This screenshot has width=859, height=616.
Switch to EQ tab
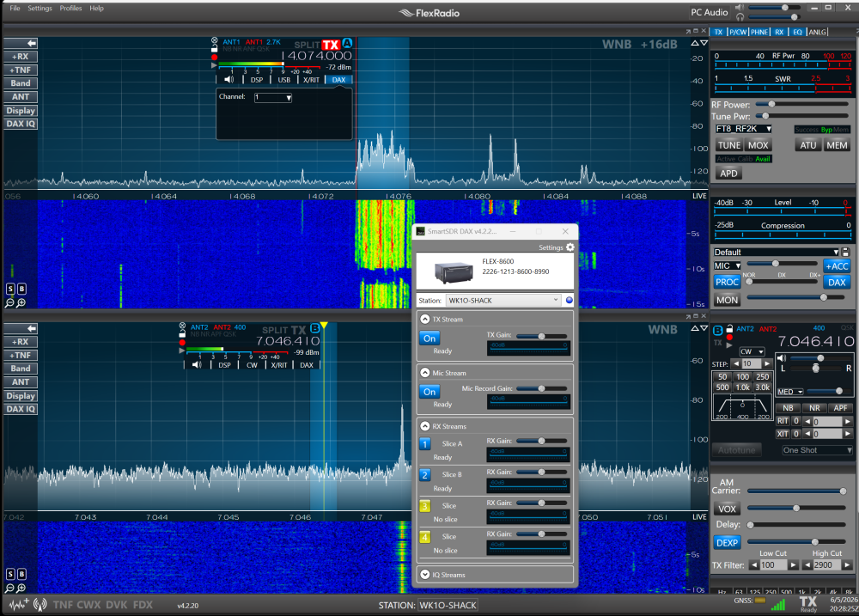coord(797,32)
